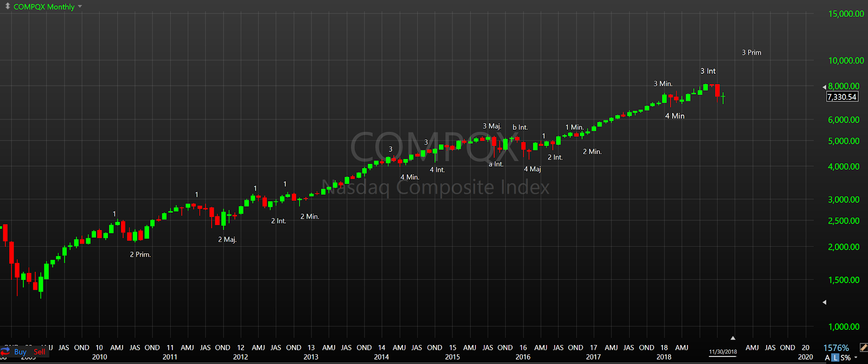Click the 7,330.54 current price label
The height and width of the screenshot is (364, 868).
coord(842,97)
